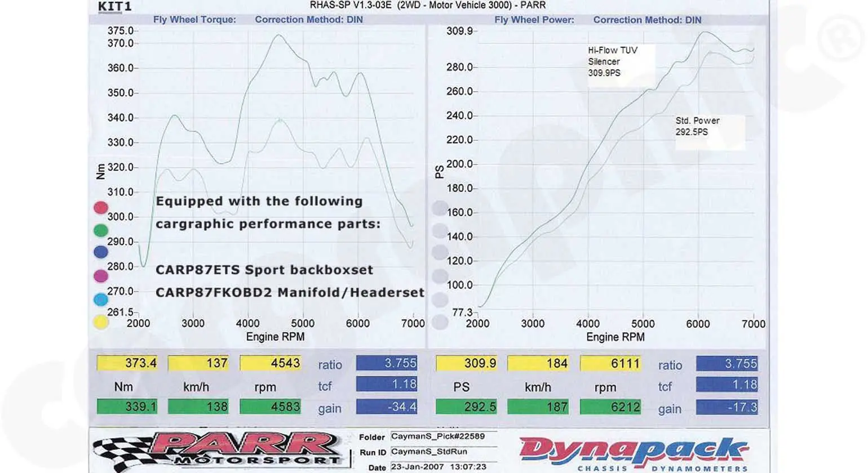Click the blue trace indicator dot
This screenshot has height=473, width=868.
coord(100,252)
